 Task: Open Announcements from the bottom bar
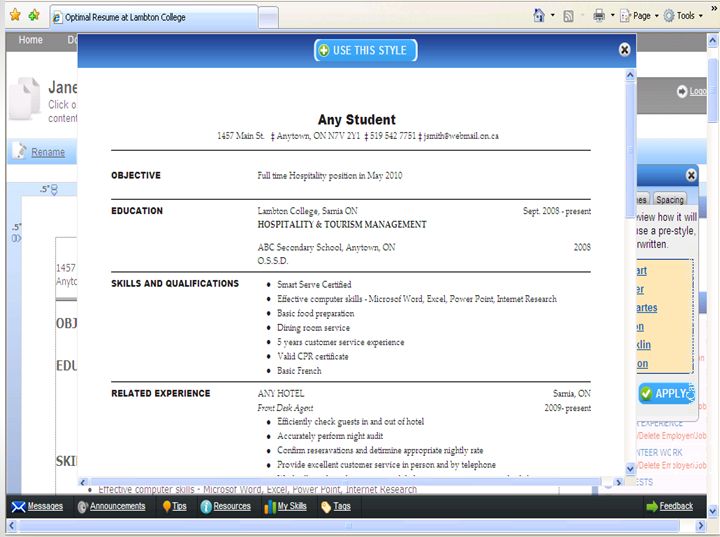pyautogui.click(x=118, y=506)
